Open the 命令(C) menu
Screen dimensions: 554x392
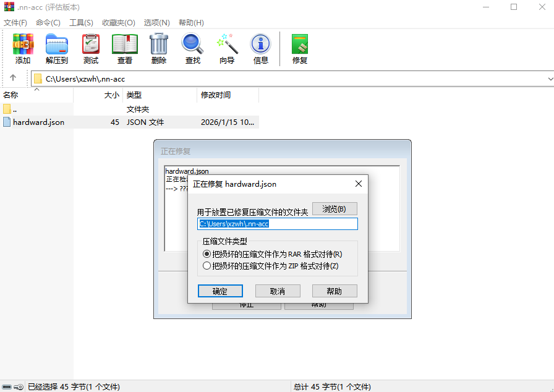coord(48,23)
